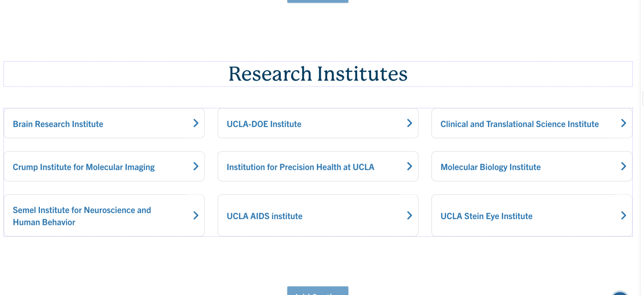Open the UCLA-DOE Institute link

[264, 124]
